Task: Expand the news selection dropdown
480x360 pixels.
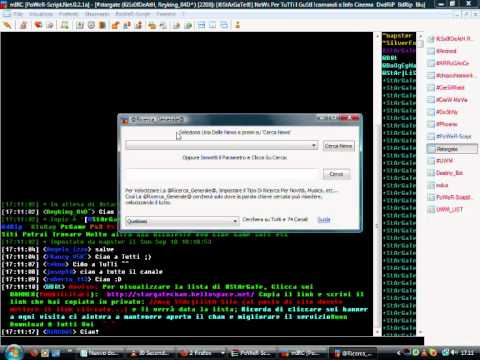Action: (x=222, y=146)
